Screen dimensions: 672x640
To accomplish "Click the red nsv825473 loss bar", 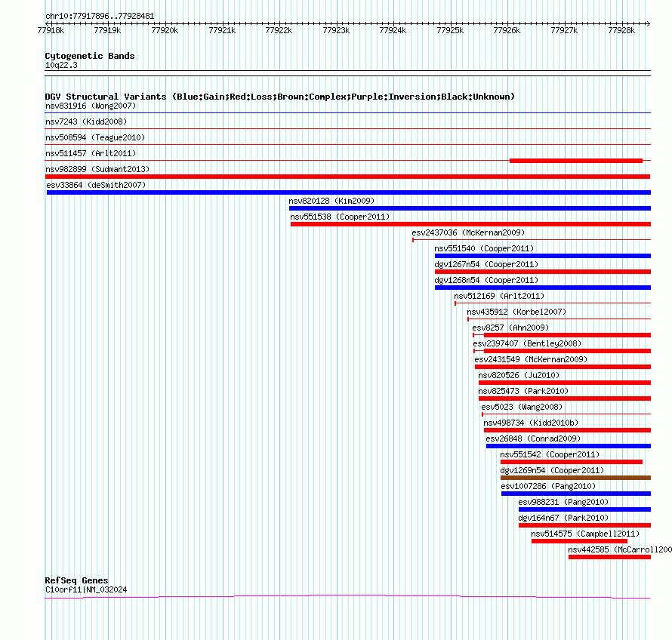I will (565, 398).
